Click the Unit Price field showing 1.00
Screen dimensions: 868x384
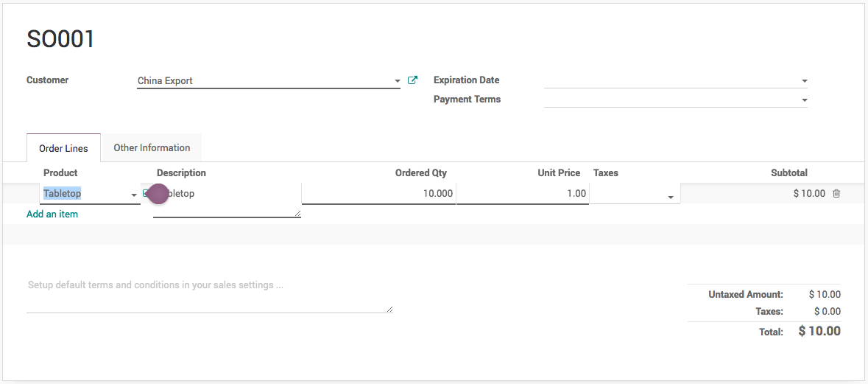[x=522, y=194]
